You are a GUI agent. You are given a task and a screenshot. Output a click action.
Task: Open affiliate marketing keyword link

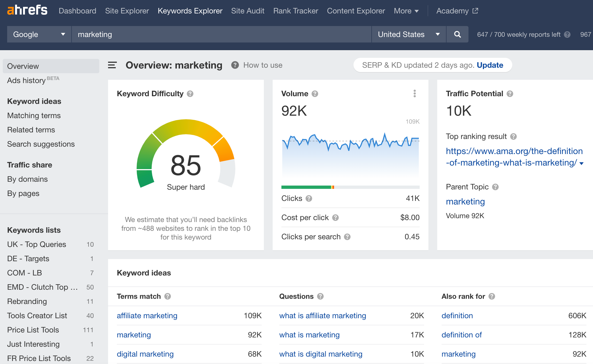147,316
